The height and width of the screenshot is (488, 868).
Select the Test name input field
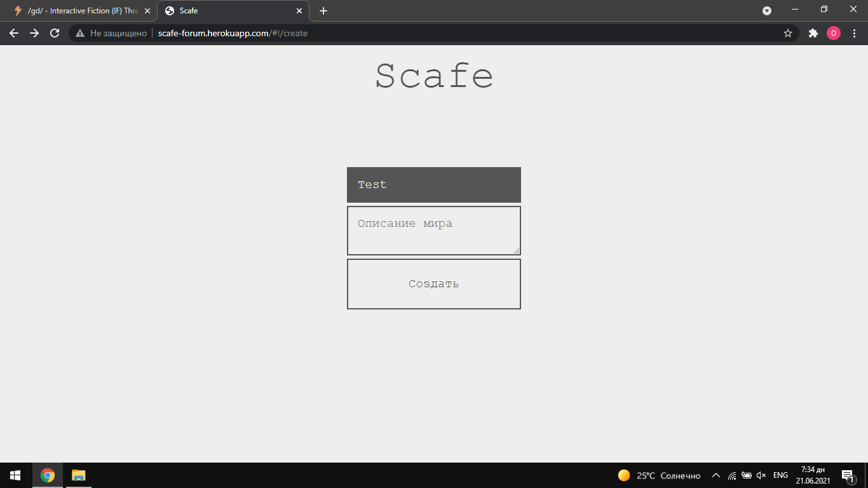click(434, 185)
